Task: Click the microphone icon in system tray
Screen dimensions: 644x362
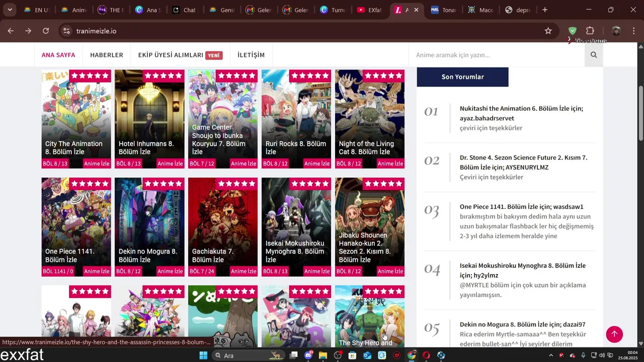Action: click(583, 355)
